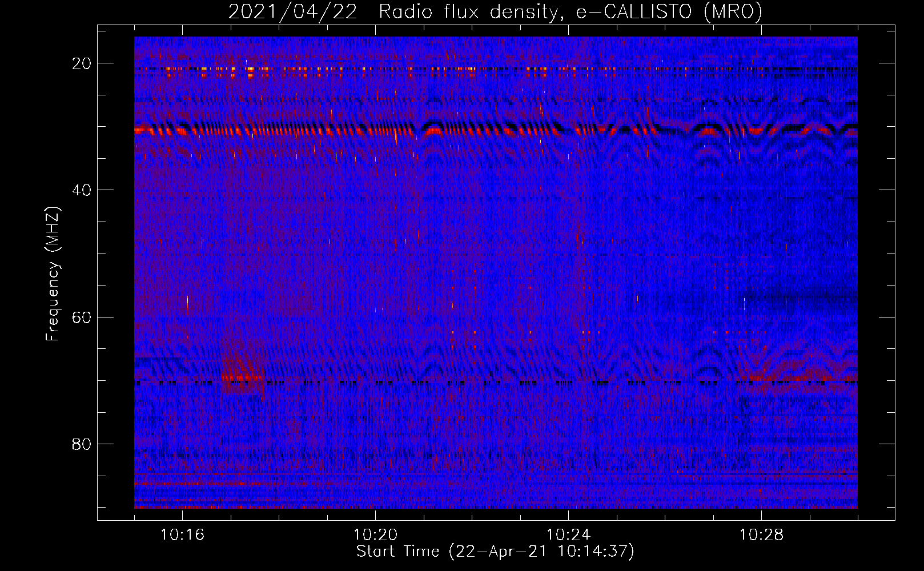Select the 80 MHz frequency tick label
Image resolution: width=924 pixels, height=571 pixels.
click(82, 444)
